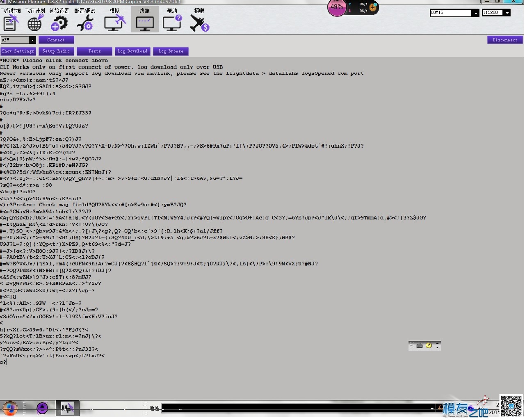Image resolution: width=525 pixels, height=420 pixels.
Task: Click the last terminal line 'c?'
Action: [3, 362]
